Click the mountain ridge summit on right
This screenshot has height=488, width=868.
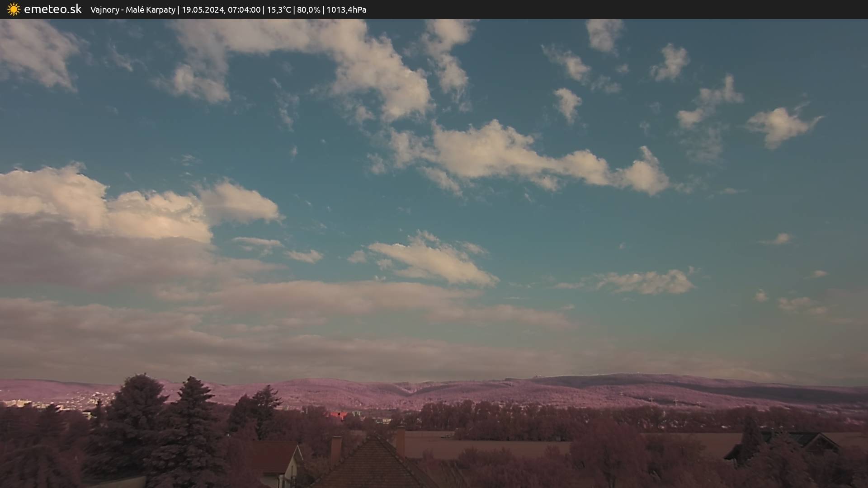pyautogui.click(x=633, y=376)
